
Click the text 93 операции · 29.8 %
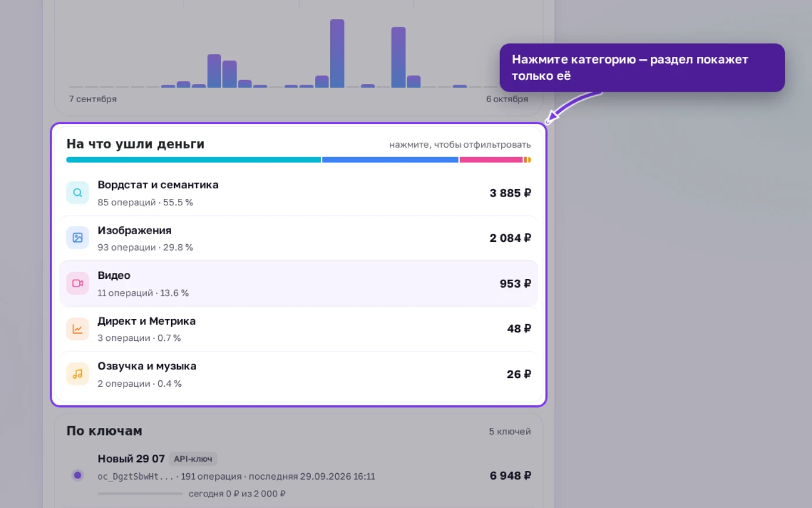click(x=145, y=248)
